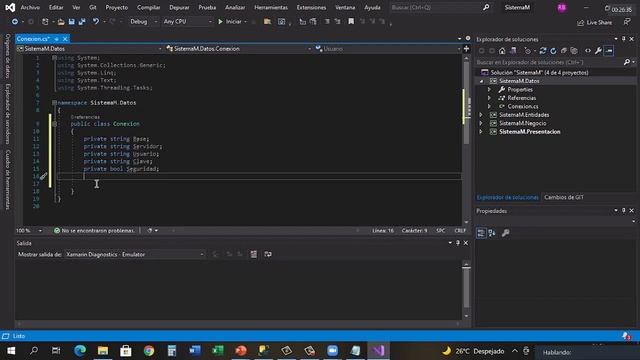Screen dimensions: 640x360
Task: Open the Any CPU platform dropdown
Action: (x=188, y=22)
